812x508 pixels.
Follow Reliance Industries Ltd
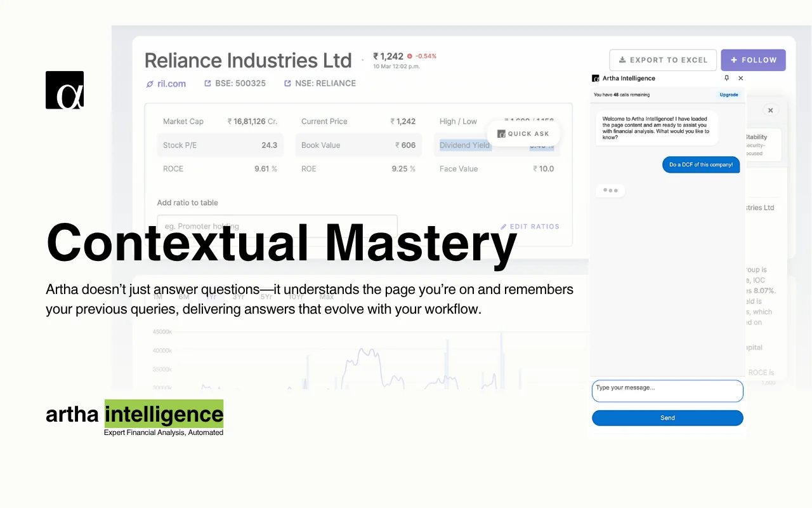click(753, 60)
